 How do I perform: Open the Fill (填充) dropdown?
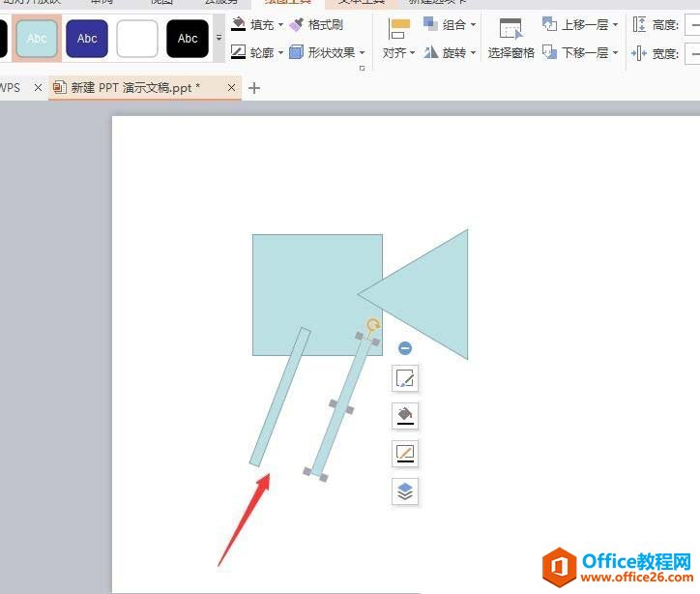tap(258, 24)
